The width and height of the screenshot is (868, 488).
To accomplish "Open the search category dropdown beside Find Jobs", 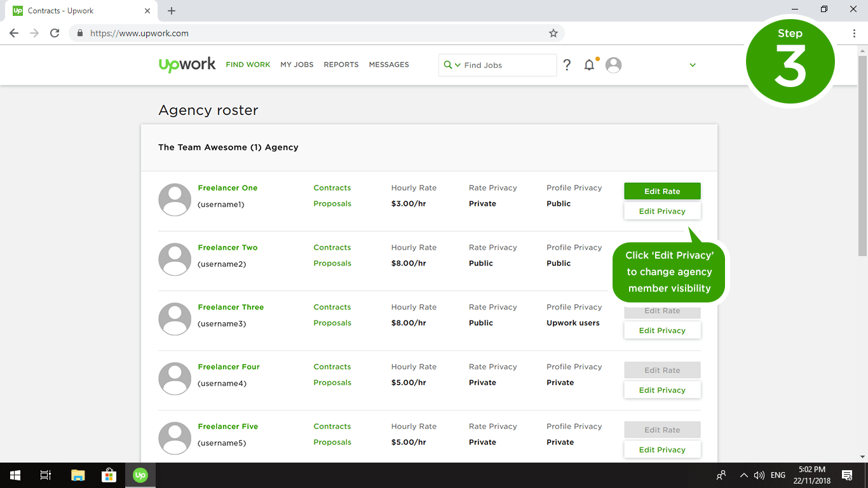I will click(456, 65).
